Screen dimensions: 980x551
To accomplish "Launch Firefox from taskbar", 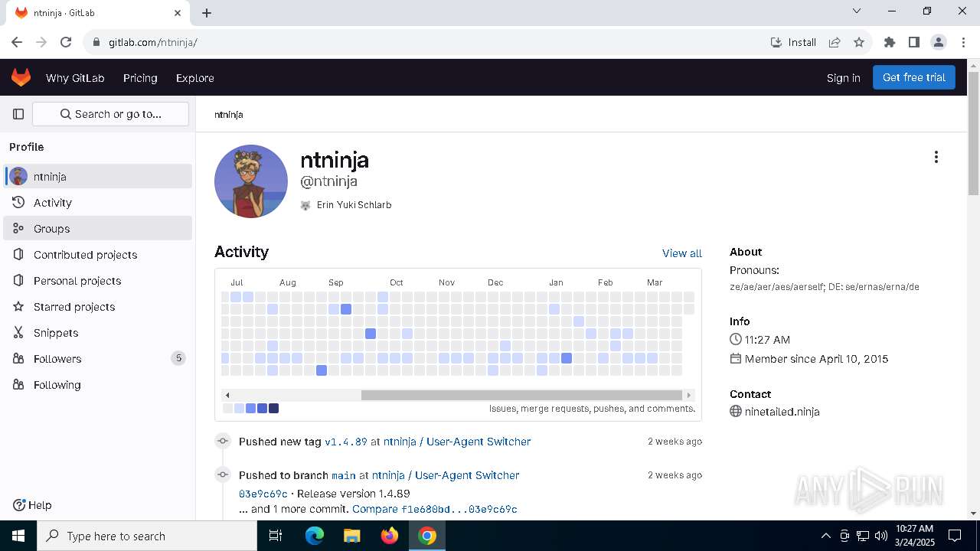I will tap(390, 536).
